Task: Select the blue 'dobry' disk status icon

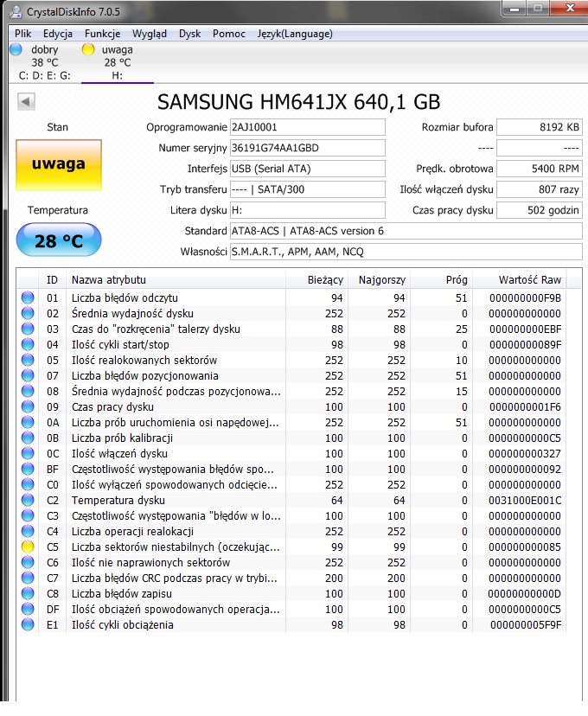Action: coord(16,49)
